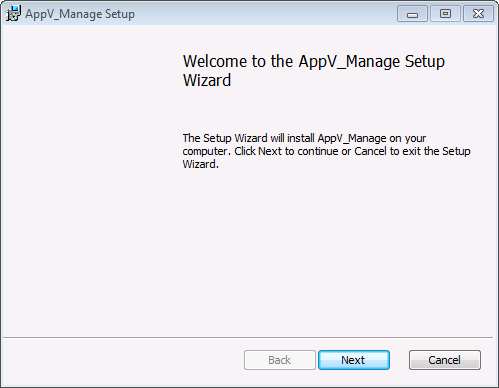The height and width of the screenshot is (388, 499).
Task: Open the installer icon in the title bar
Action: pos(13,13)
